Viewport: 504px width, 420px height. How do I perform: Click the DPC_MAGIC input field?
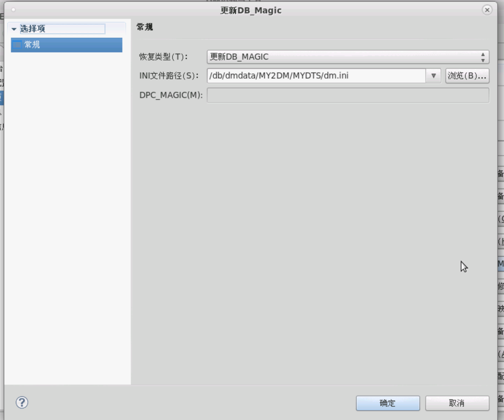348,95
